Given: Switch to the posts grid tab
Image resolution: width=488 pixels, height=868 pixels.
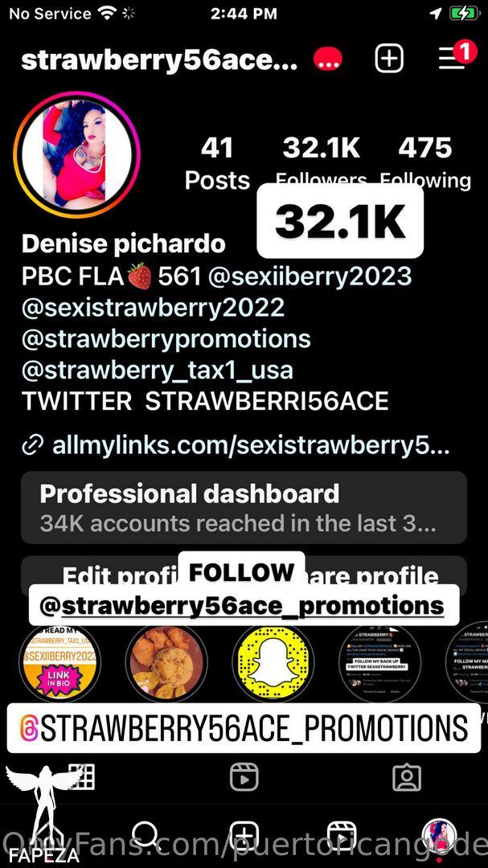Looking at the screenshot, I should pos(81,777).
